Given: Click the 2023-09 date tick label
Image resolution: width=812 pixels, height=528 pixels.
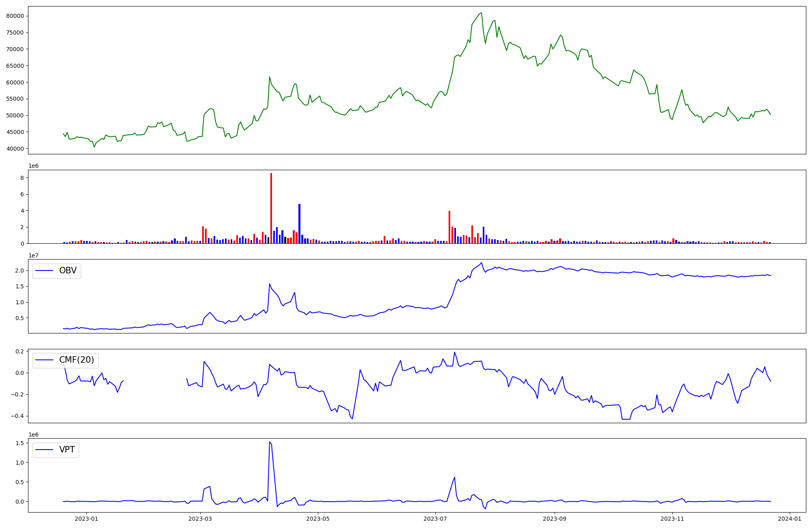Looking at the screenshot, I should [x=555, y=518].
